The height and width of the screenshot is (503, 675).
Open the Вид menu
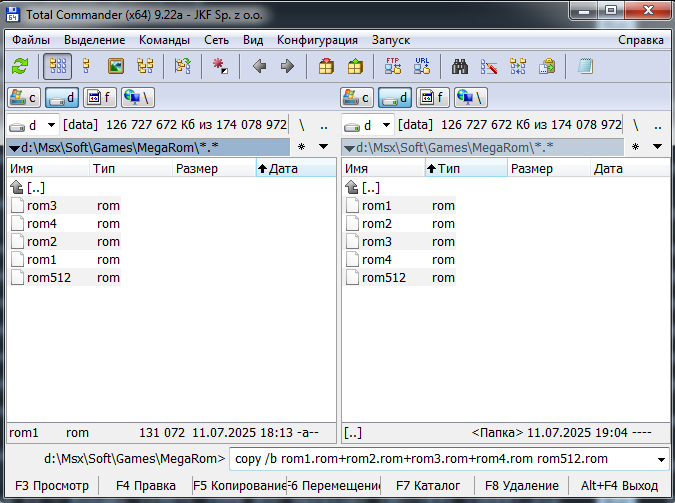[x=253, y=40]
